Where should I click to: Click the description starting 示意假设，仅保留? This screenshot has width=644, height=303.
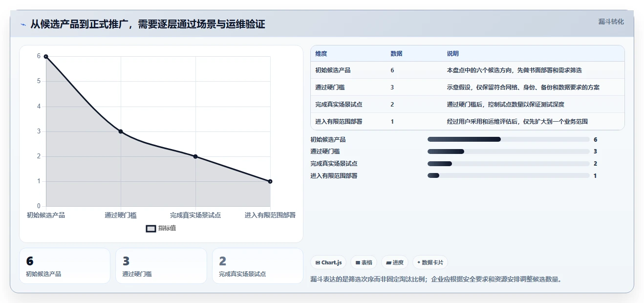(x=523, y=87)
